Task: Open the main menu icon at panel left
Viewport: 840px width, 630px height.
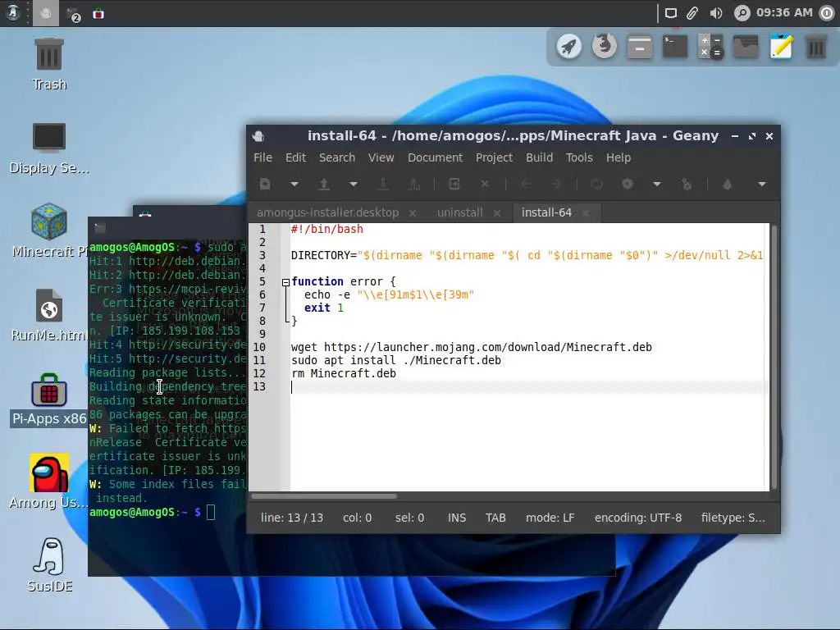Action: [x=13, y=13]
